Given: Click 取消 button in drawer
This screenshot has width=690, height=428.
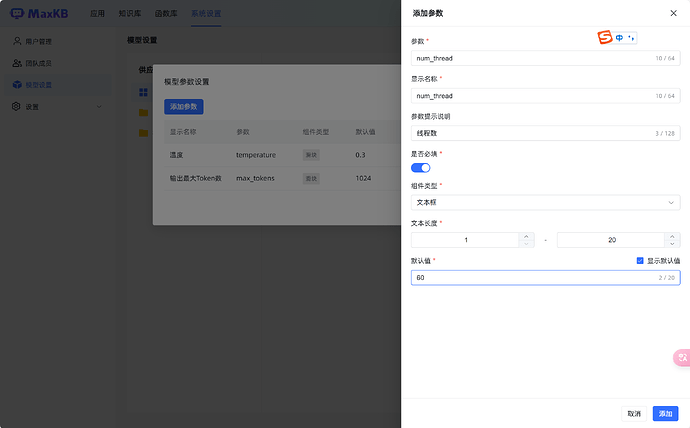Looking at the screenshot, I should 634,413.
